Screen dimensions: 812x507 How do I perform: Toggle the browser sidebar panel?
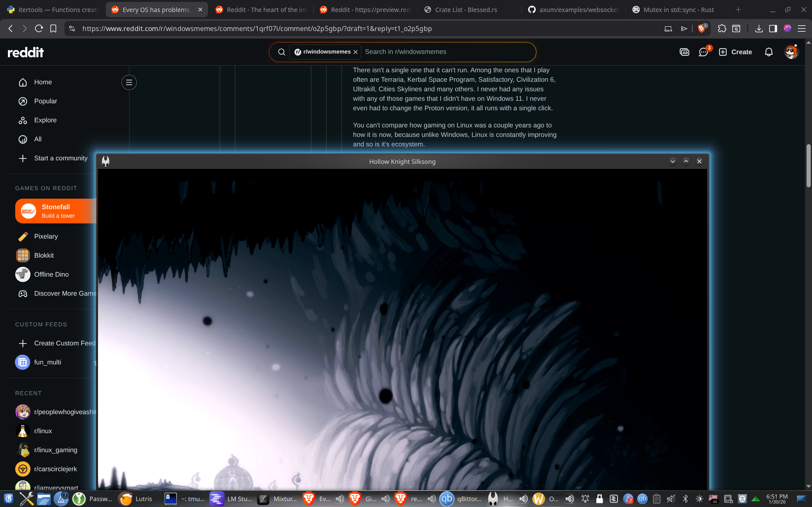pos(773,29)
